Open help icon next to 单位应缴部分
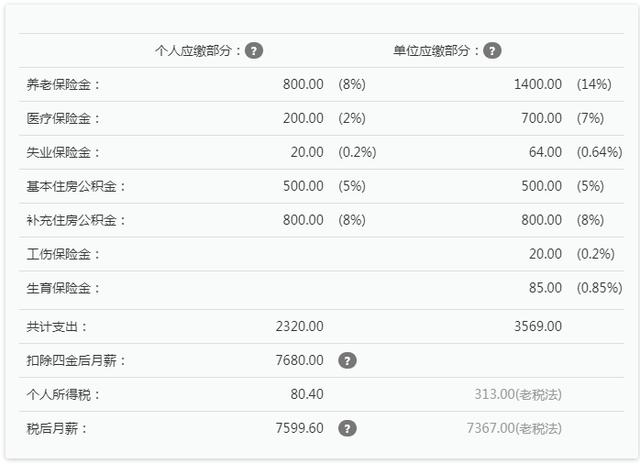 492,51
